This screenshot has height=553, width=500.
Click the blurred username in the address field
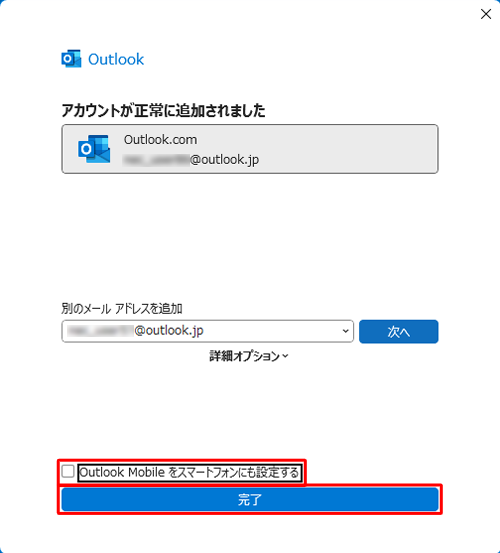(x=101, y=331)
